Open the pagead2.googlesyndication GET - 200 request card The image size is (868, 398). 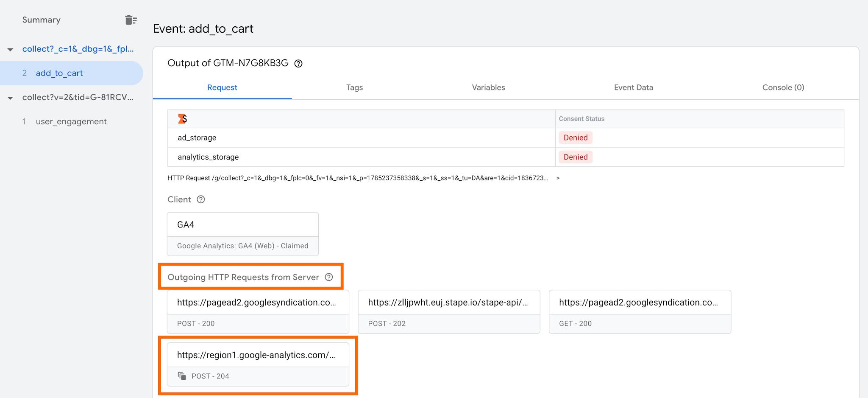pyautogui.click(x=640, y=312)
